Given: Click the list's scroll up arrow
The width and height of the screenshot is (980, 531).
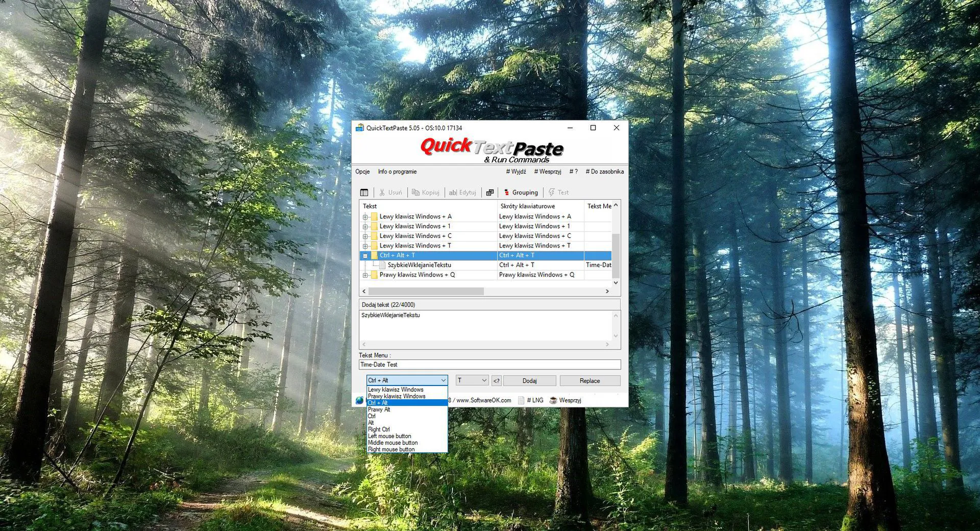Looking at the screenshot, I should click(616, 205).
